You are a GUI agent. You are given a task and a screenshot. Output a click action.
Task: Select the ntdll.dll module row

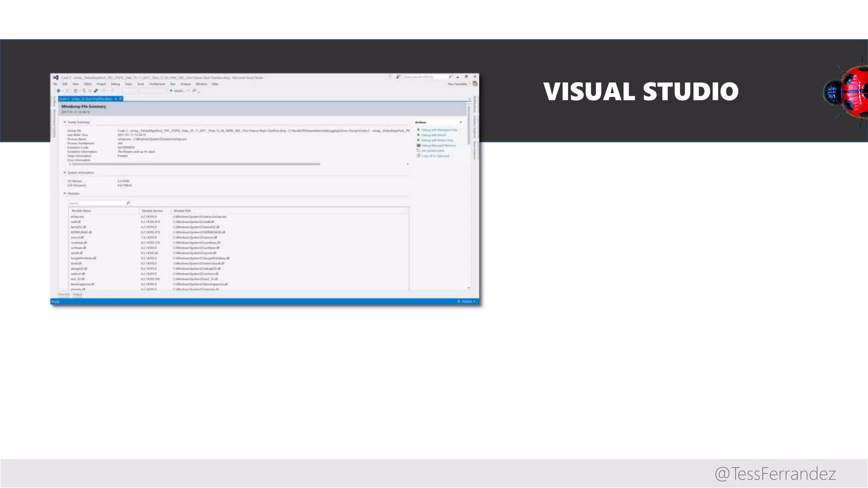point(239,222)
